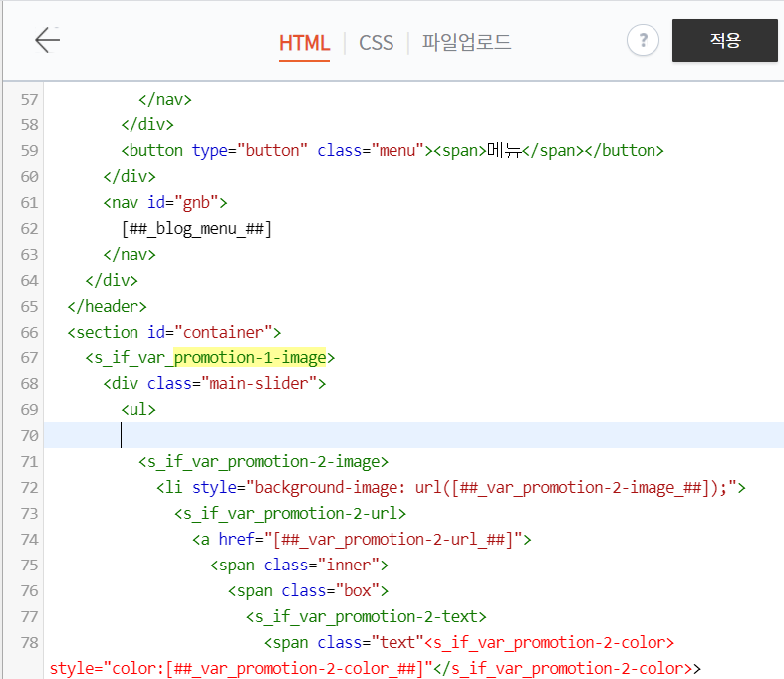The width and height of the screenshot is (784, 679).
Task: Click line number 57 in gutter
Action: pyautogui.click(x=30, y=99)
